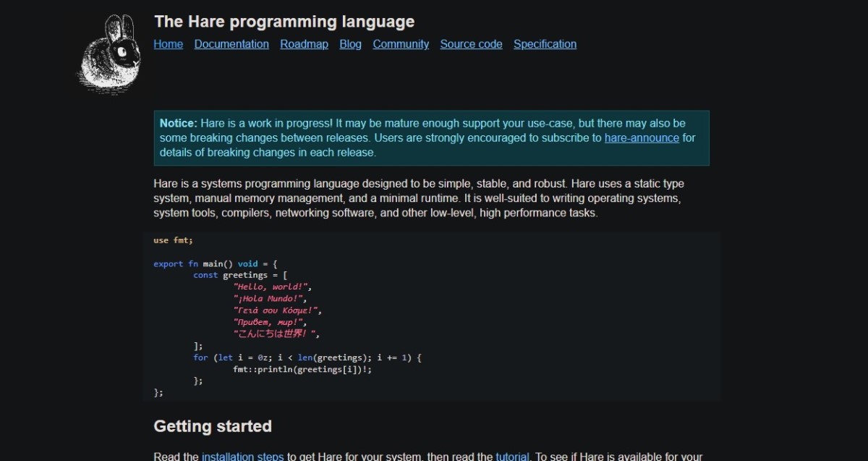Image resolution: width=868 pixels, height=461 pixels.
Task: Click the Japanese greeting string
Action: pos(276,334)
